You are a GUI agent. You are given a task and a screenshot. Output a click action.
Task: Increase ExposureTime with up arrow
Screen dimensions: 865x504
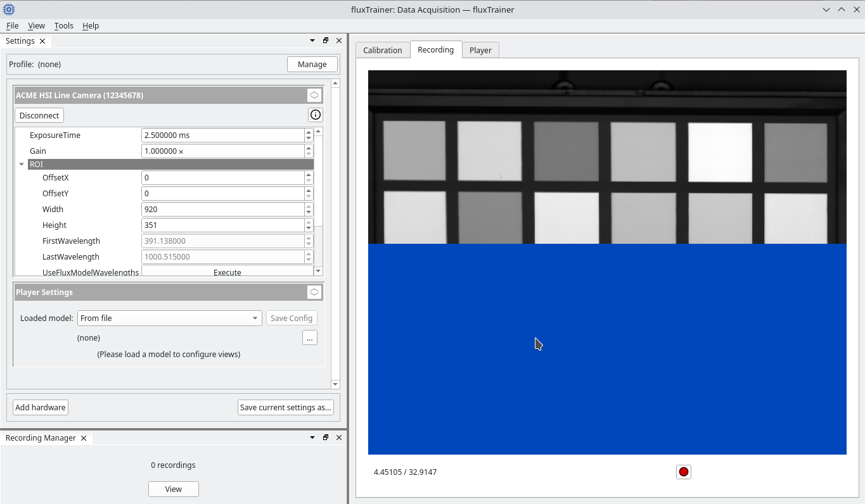pos(309,132)
